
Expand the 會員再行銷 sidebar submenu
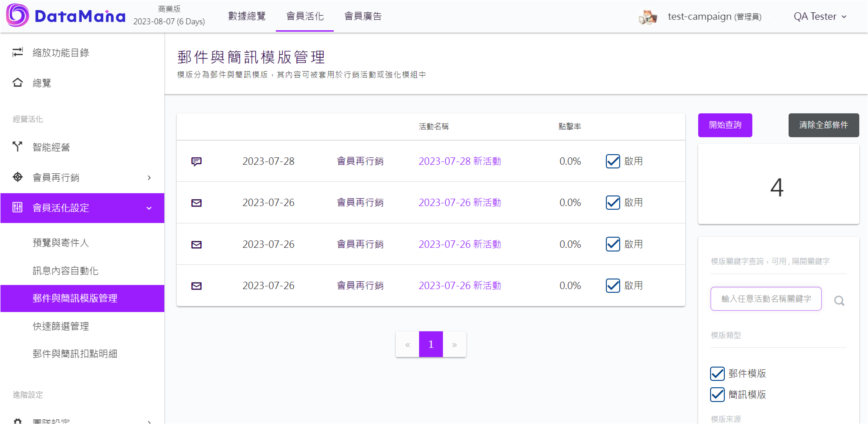[149, 178]
